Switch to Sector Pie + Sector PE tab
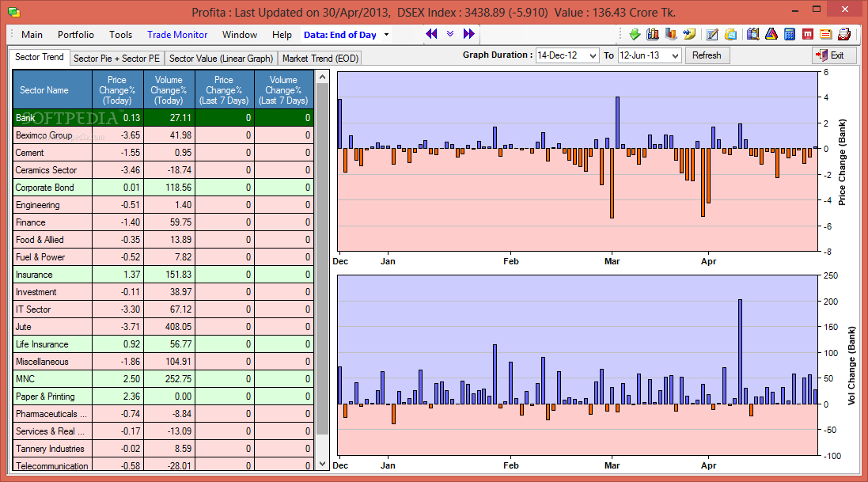The width and height of the screenshot is (868, 482). pos(117,59)
